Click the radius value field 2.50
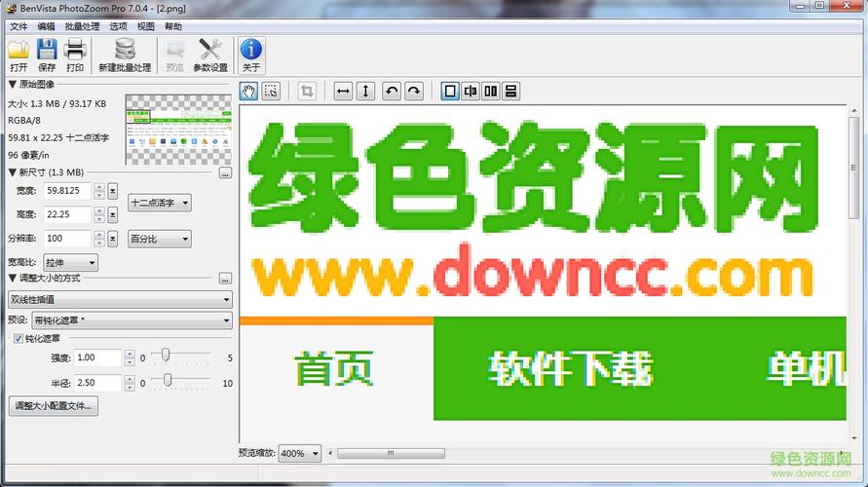This screenshot has width=868, height=487. point(98,383)
